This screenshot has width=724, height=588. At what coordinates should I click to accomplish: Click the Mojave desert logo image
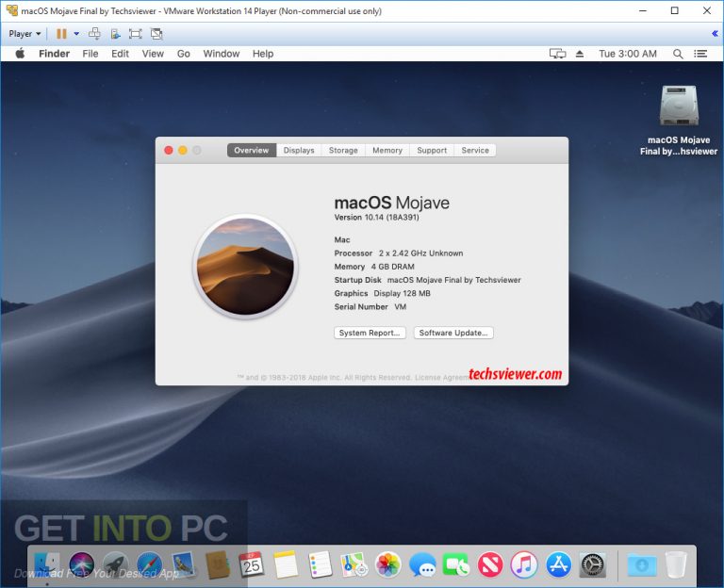[x=245, y=267]
